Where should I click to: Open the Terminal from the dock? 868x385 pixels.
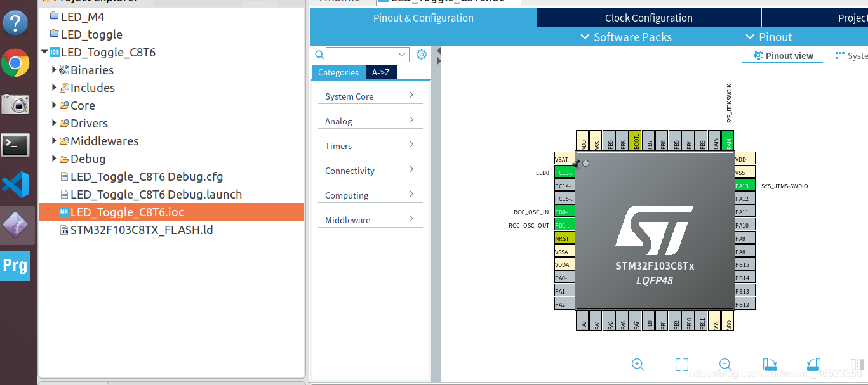[x=15, y=145]
